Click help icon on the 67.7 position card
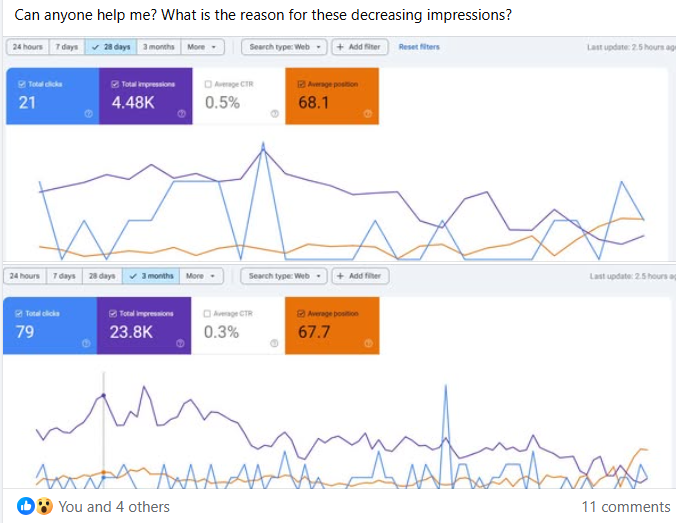 tap(367, 343)
